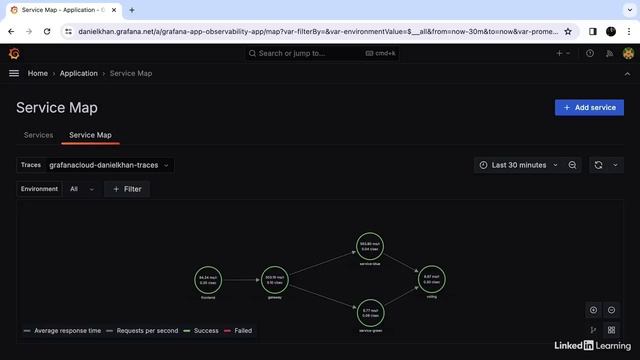Click the frontend node in the service map
This screenshot has height=360, width=640.
[x=208, y=280]
